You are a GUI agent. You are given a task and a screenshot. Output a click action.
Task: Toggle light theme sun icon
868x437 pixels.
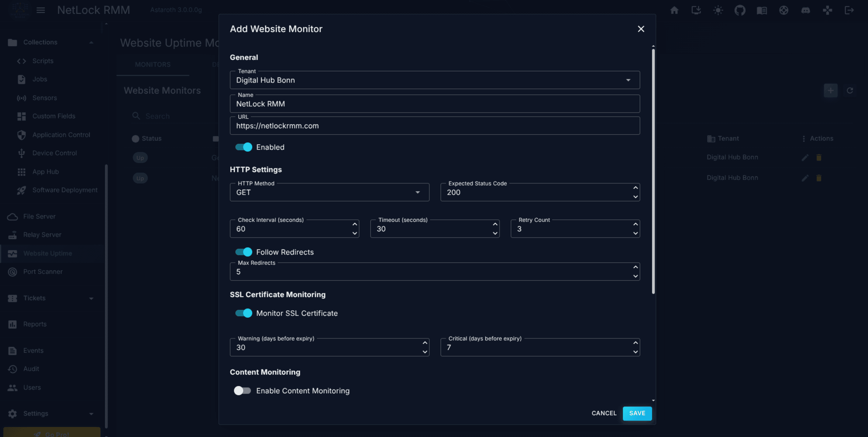pyautogui.click(x=718, y=10)
